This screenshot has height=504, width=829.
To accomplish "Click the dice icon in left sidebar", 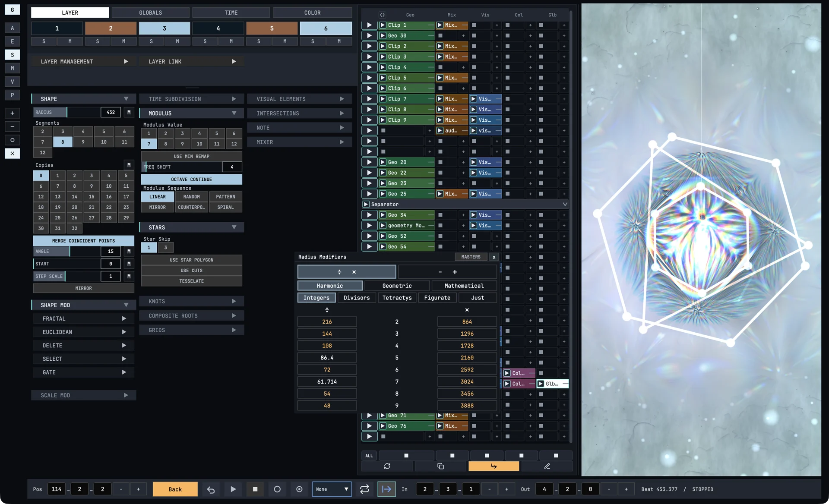I will coord(13,153).
